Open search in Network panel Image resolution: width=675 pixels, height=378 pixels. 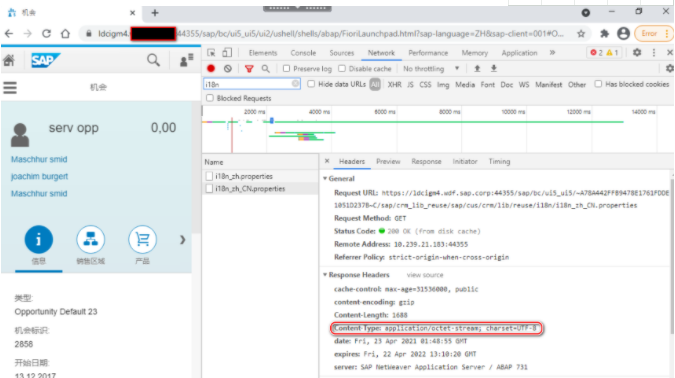pyautogui.click(x=266, y=68)
